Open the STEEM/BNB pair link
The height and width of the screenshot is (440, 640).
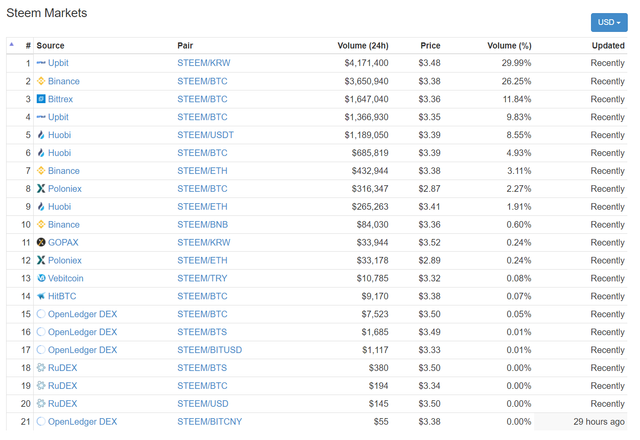pyautogui.click(x=202, y=224)
